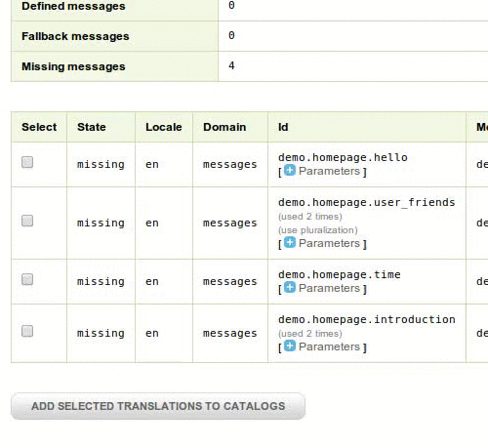Click messages domain in demo.homepage.introduction row
This screenshot has height=448, width=488.
point(230,333)
